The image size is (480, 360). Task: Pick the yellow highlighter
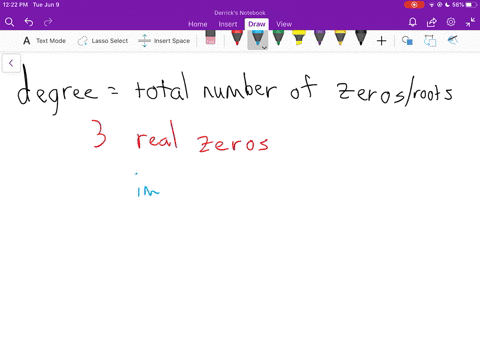tap(299, 37)
